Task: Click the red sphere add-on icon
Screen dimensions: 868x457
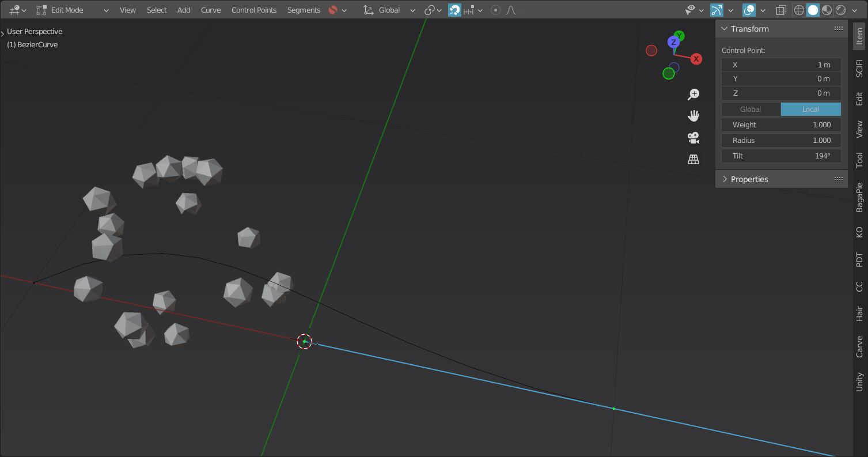Action: (333, 10)
